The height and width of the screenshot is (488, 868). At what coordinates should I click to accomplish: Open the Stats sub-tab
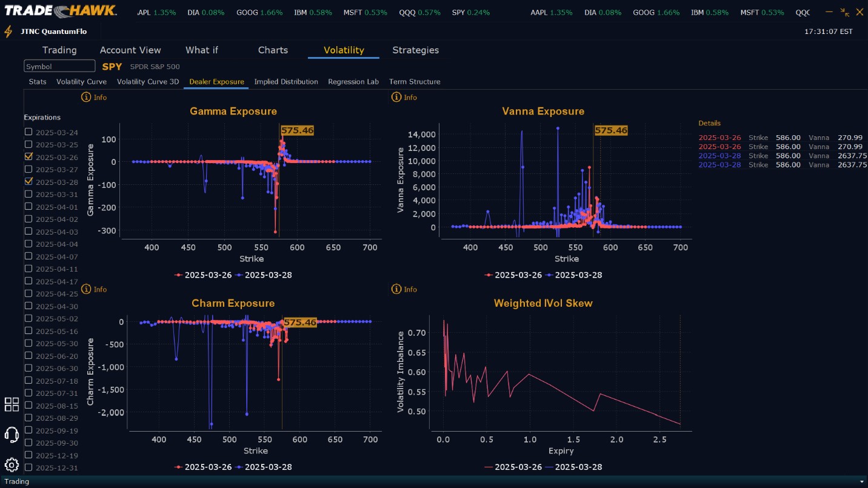38,82
